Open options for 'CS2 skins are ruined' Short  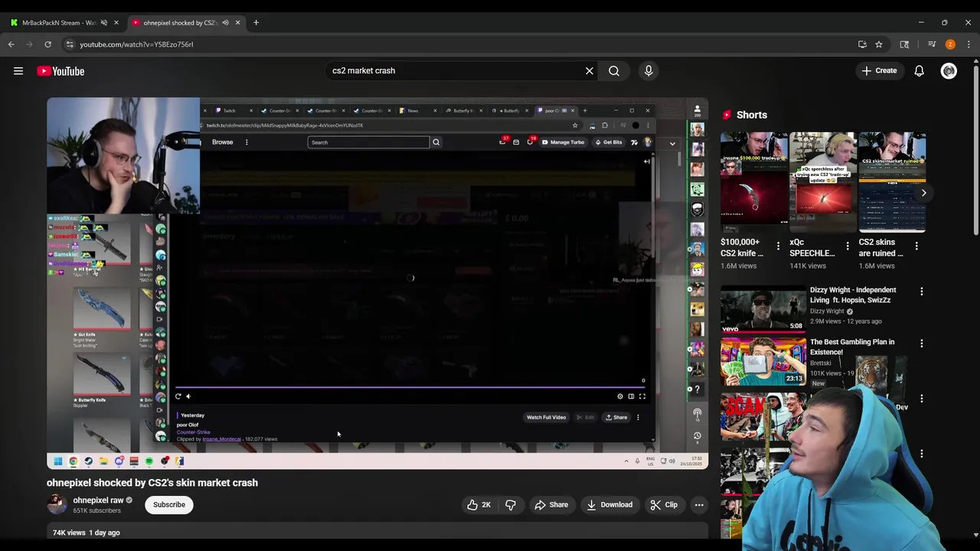point(916,246)
